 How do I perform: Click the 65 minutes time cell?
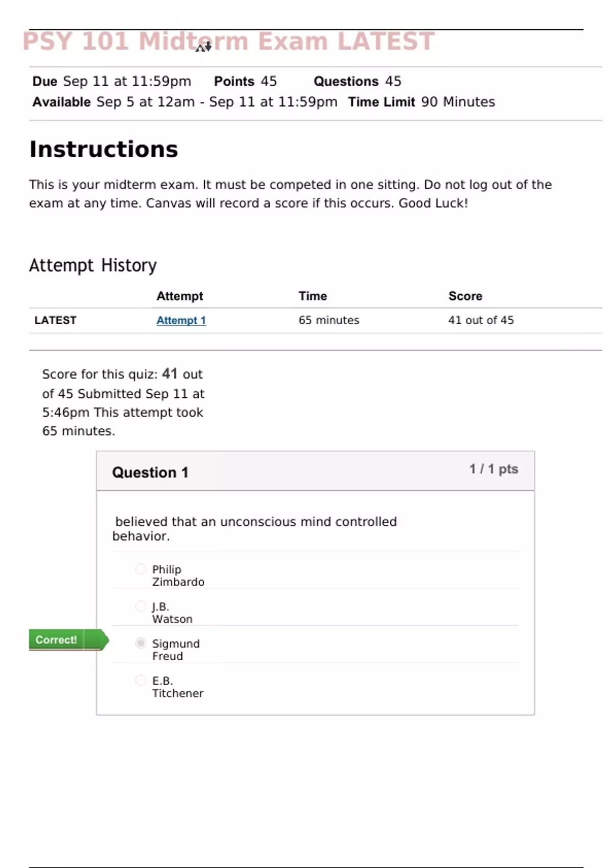[329, 320]
